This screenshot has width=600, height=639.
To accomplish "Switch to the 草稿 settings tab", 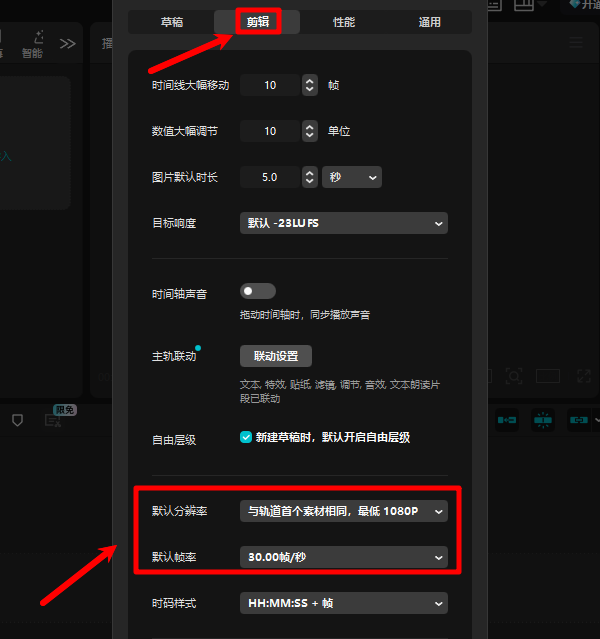I will pyautogui.click(x=171, y=22).
